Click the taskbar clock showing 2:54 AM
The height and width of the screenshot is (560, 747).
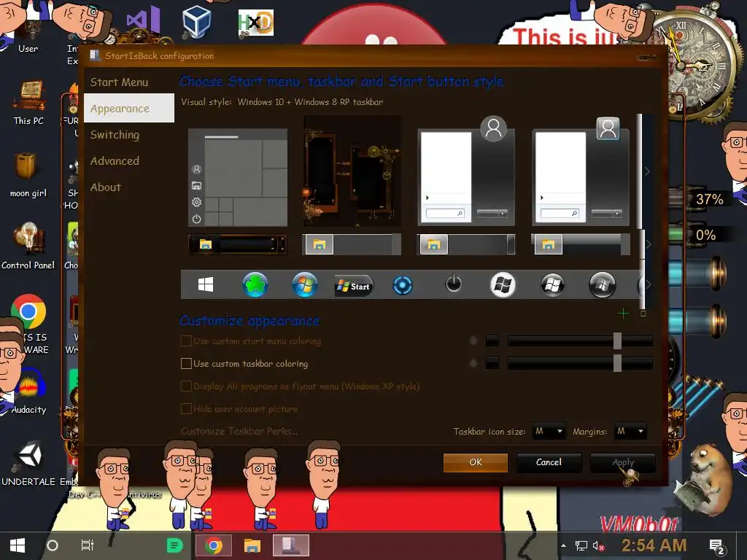click(654, 545)
